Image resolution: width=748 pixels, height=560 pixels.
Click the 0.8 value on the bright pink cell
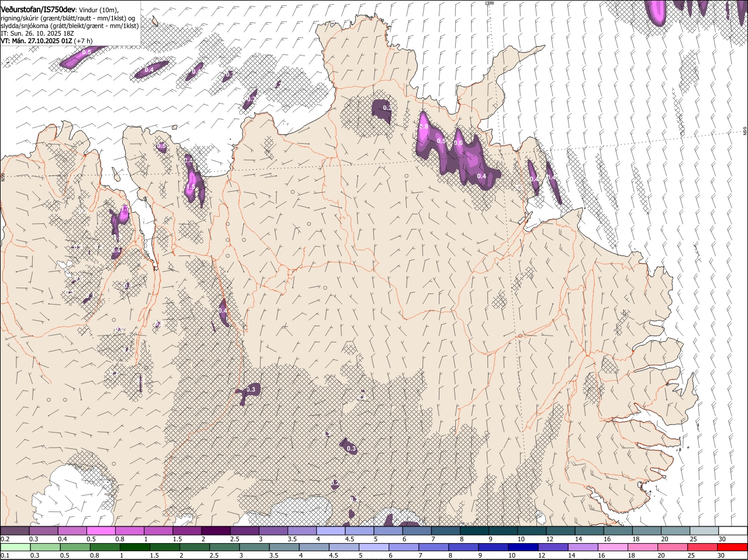click(424, 126)
